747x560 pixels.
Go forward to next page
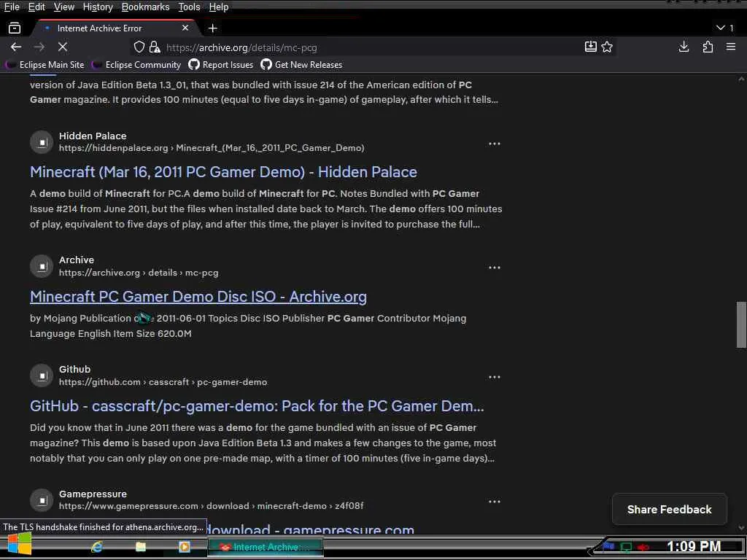tap(39, 47)
